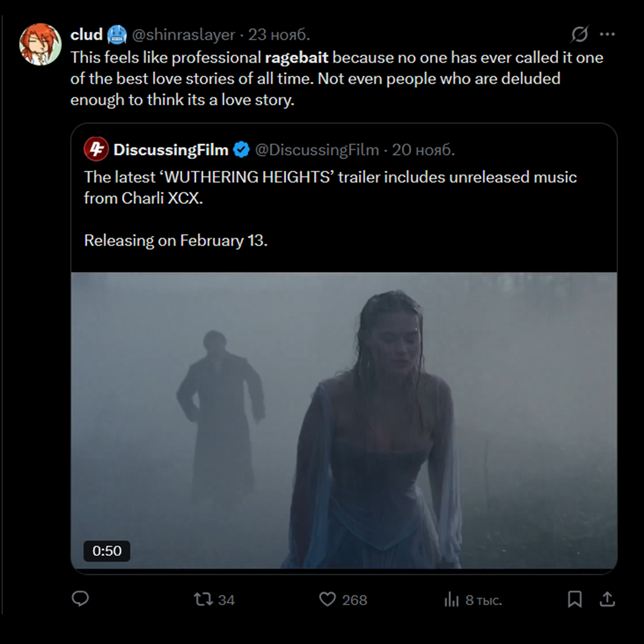Click the Grok slashed-circle icon
Image resolution: width=644 pixels, height=644 pixels.
click(x=580, y=34)
